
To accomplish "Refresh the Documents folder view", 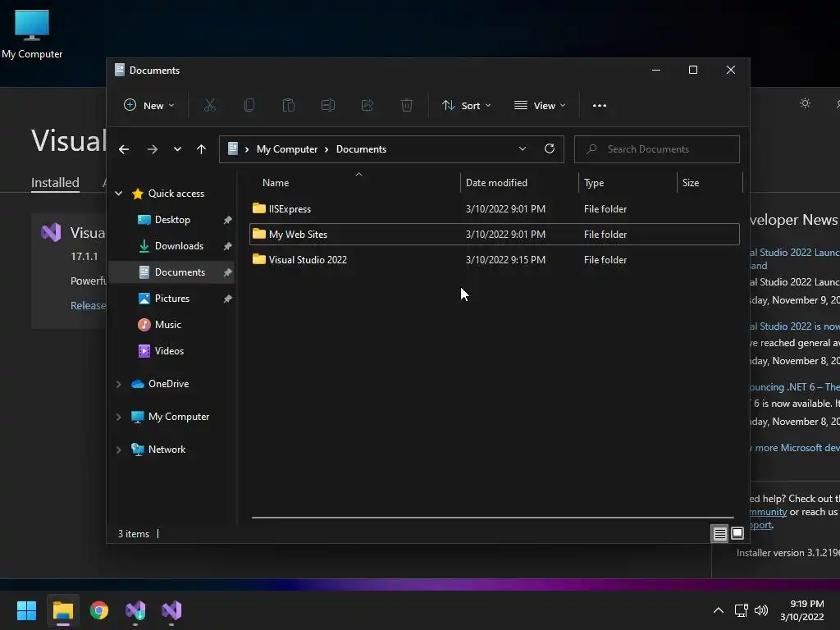I will 549,149.
